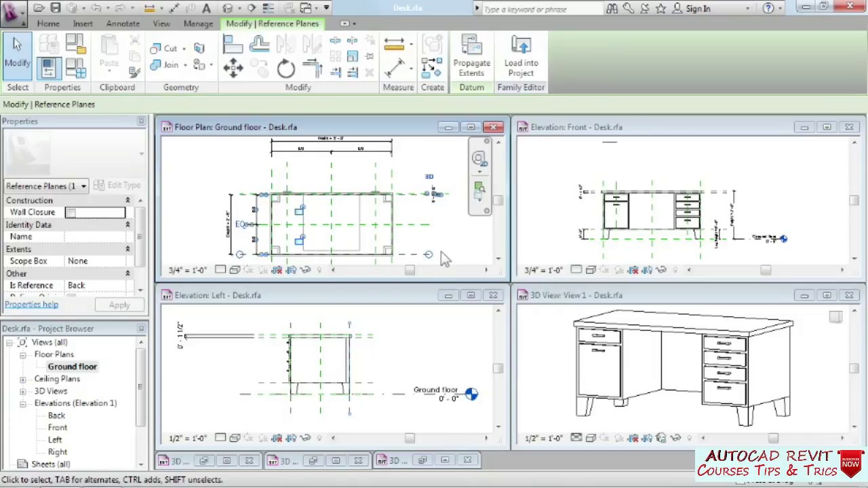Viewport: 868px width, 488px height.
Task: Switch to the Insert ribbon tab
Action: (x=83, y=24)
